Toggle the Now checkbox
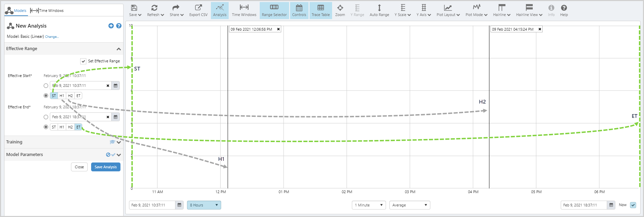The height and width of the screenshot is (217, 644). 633,205
